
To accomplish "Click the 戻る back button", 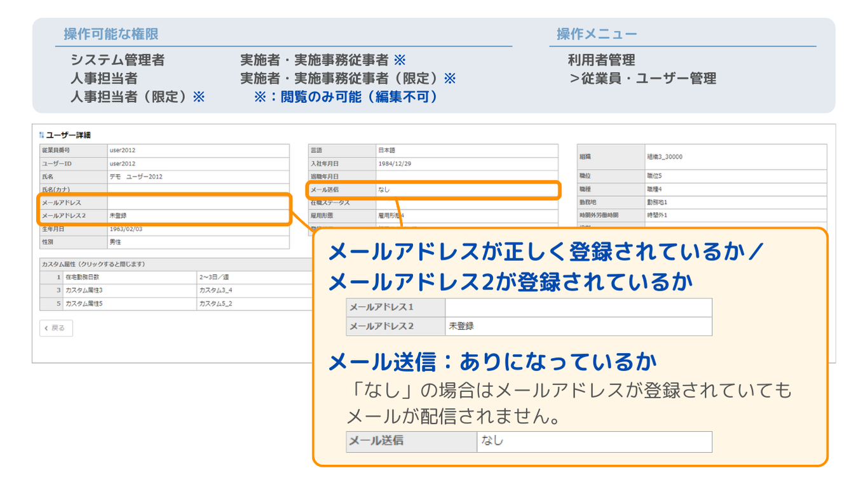I will pyautogui.click(x=56, y=328).
